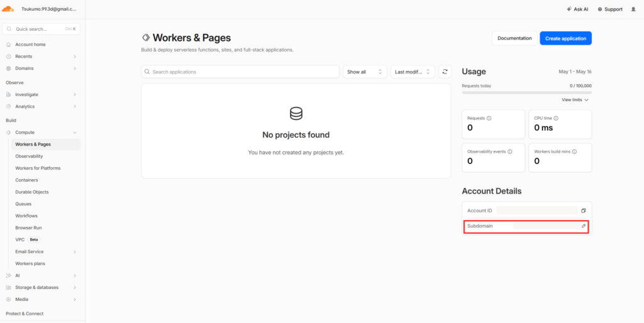The height and width of the screenshot is (323, 644).
Task: Click Create application button
Action: point(565,38)
